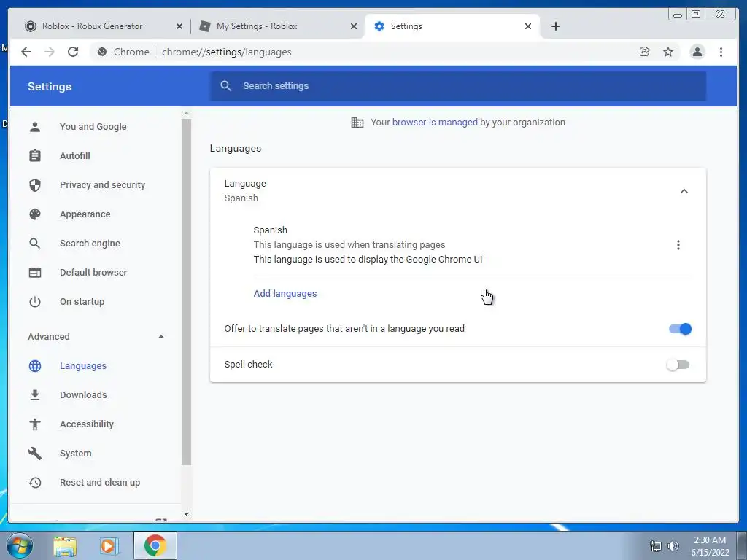Click the managed organization building icon

click(x=357, y=122)
